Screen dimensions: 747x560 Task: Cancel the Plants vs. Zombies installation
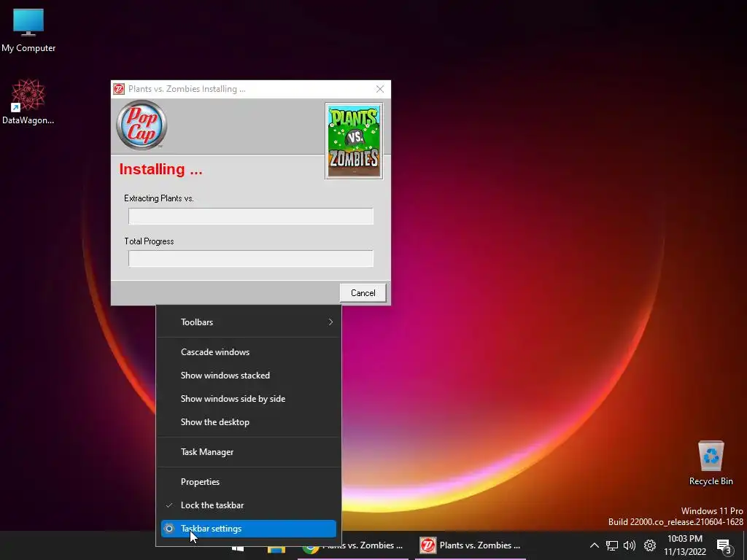click(x=363, y=293)
